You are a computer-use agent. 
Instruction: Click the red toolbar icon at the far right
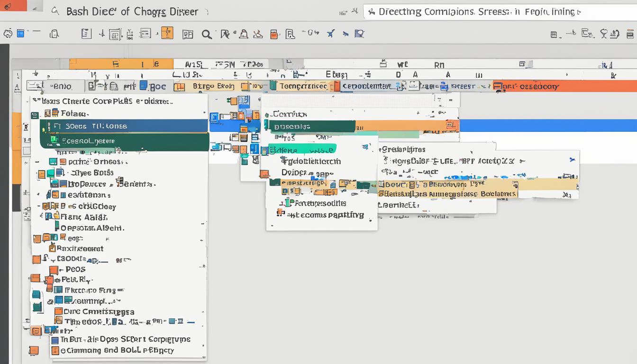[x=630, y=34]
